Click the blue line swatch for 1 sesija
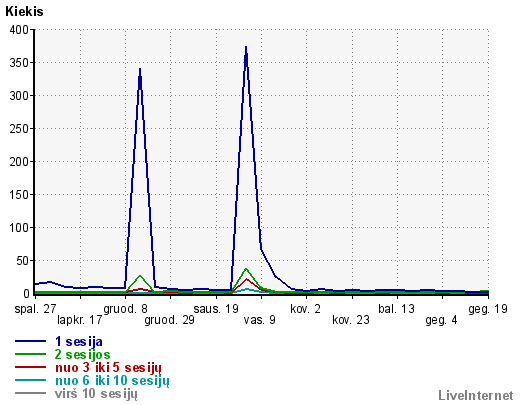Image resolution: width=520 pixels, height=405 pixels. pos(30,341)
